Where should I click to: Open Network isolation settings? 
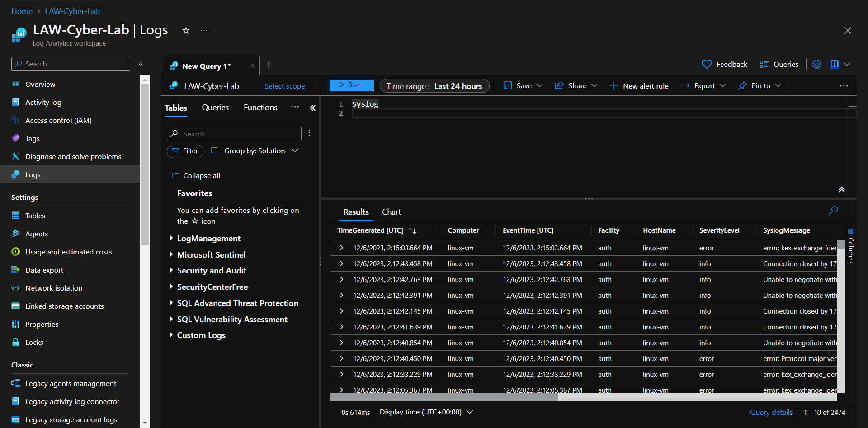point(54,288)
